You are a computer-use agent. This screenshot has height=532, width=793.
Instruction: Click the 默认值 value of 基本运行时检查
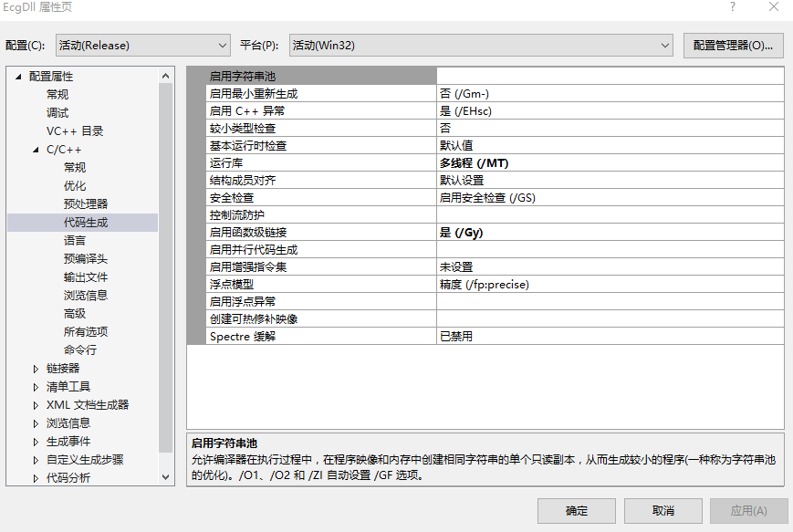pyautogui.click(x=610, y=146)
